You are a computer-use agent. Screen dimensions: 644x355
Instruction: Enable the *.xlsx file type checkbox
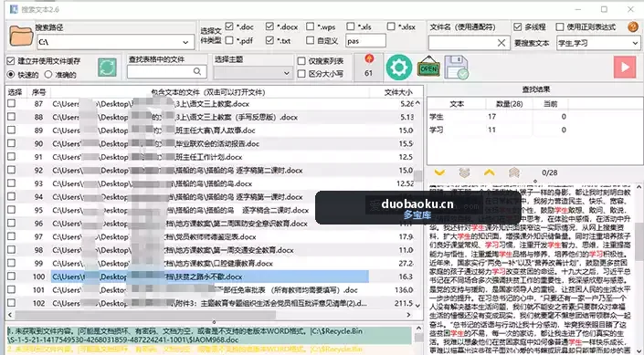click(391, 26)
